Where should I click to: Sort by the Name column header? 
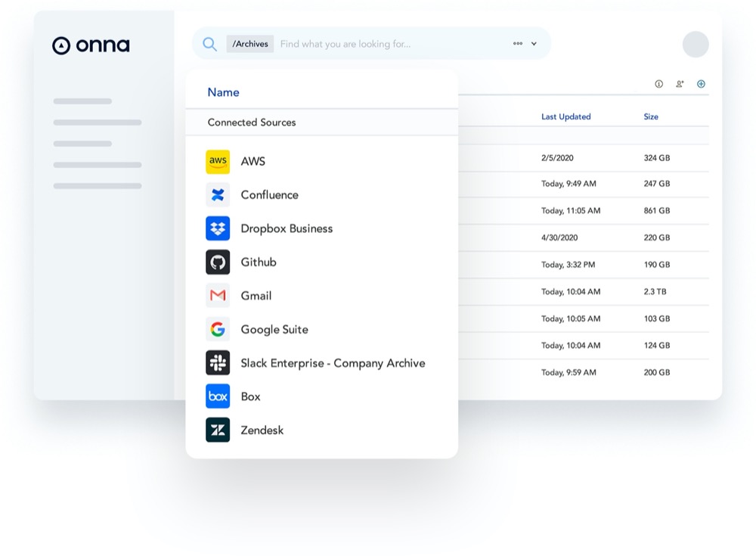tap(223, 92)
